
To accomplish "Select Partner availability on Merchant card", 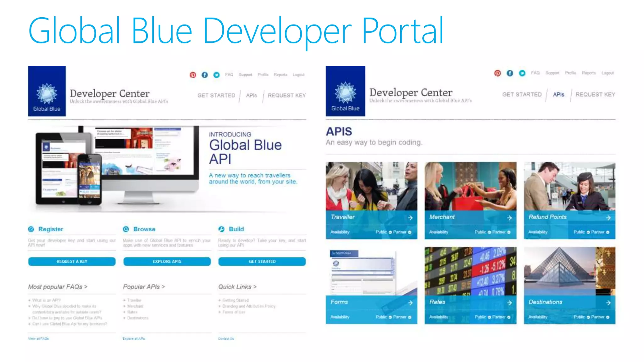I will tap(509, 232).
